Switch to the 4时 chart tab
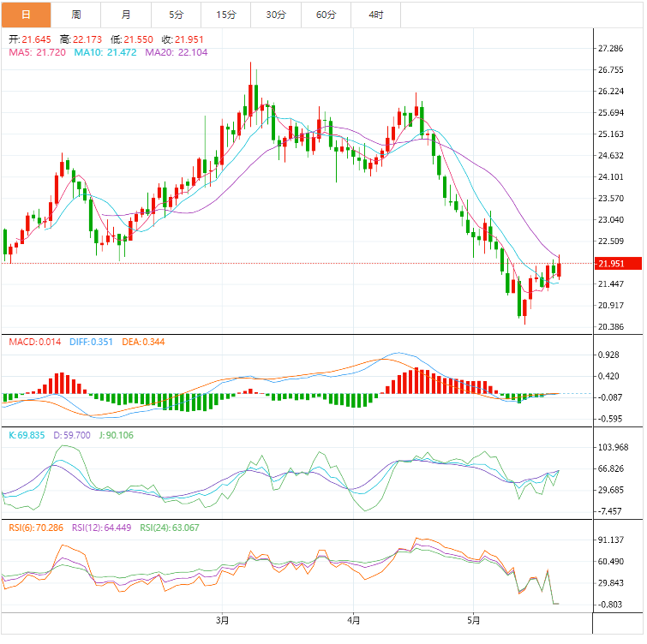This screenshot has height=644, width=647. coord(376,15)
